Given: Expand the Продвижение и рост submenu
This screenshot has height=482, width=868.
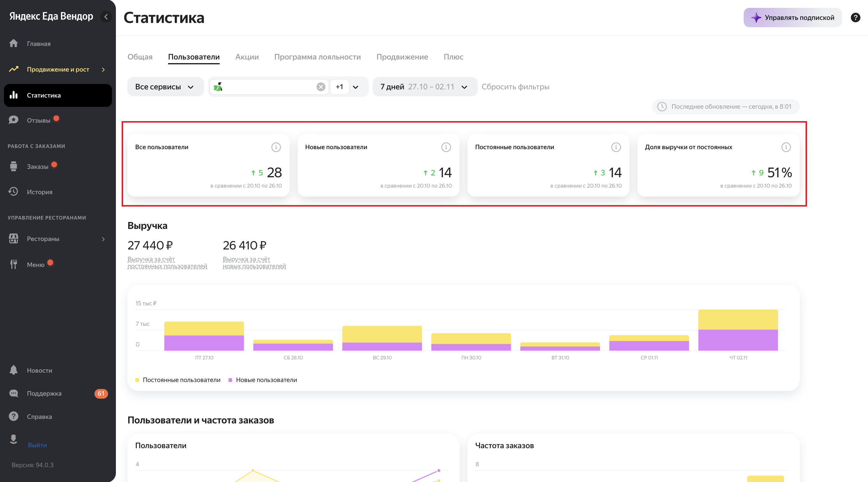Looking at the screenshot, I should (x=58, y=69).
